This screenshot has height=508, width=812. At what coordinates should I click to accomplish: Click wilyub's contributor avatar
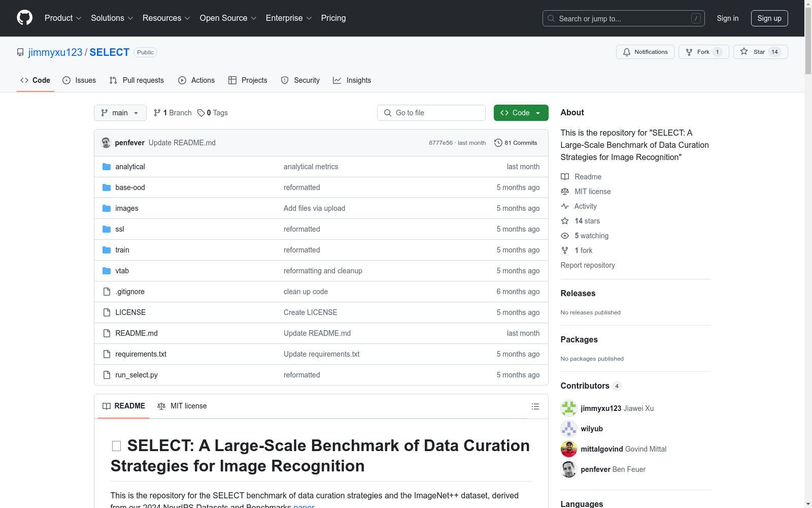[569, 429]
